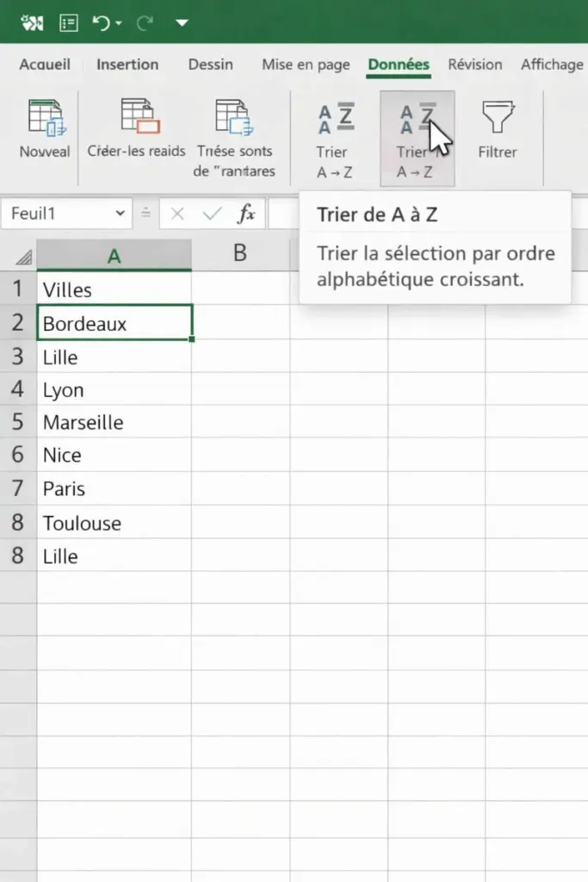The image size is (588, 882).
Task: Switch to the Insertion tab
Action: [x=127, y=65]
